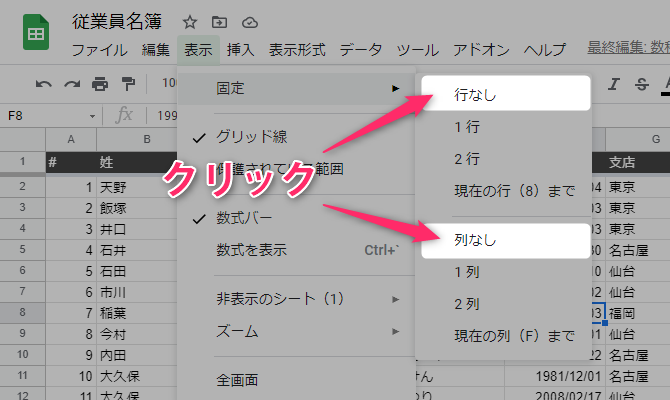Click cell containing 今村

pyautogui.click(x=137, y=334)
